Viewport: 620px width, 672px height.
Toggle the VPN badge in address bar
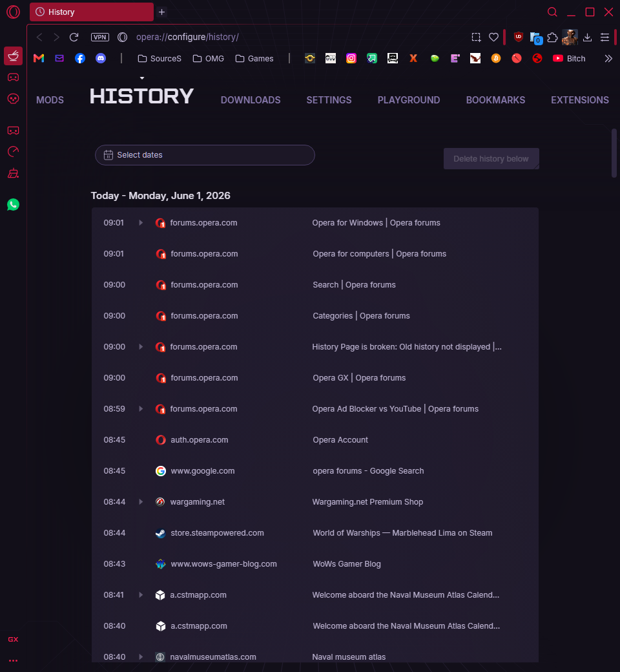(x=100, y=37)
